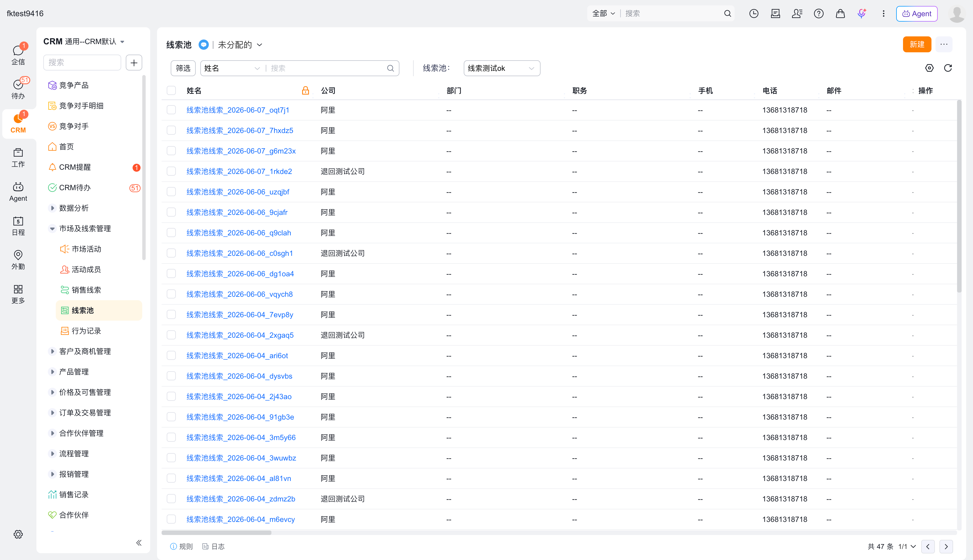Check the row for c0sgh1 lead
This screenshot has width=973, height=560.
(171, 253)
